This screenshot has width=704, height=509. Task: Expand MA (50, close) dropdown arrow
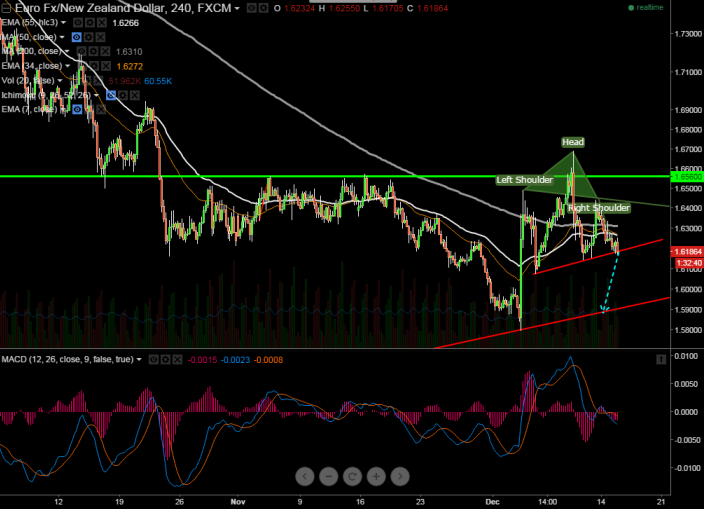pos(62,37)
